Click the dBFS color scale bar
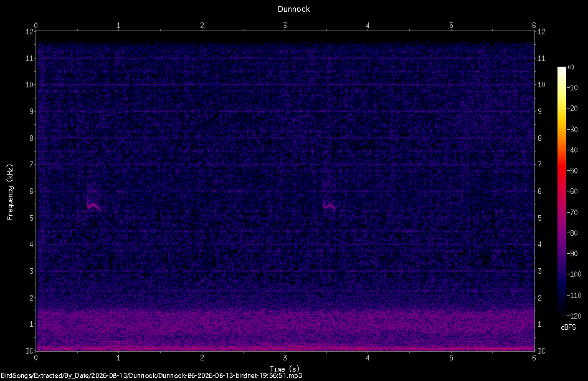The image size is (588, 381). click(561, 191)
